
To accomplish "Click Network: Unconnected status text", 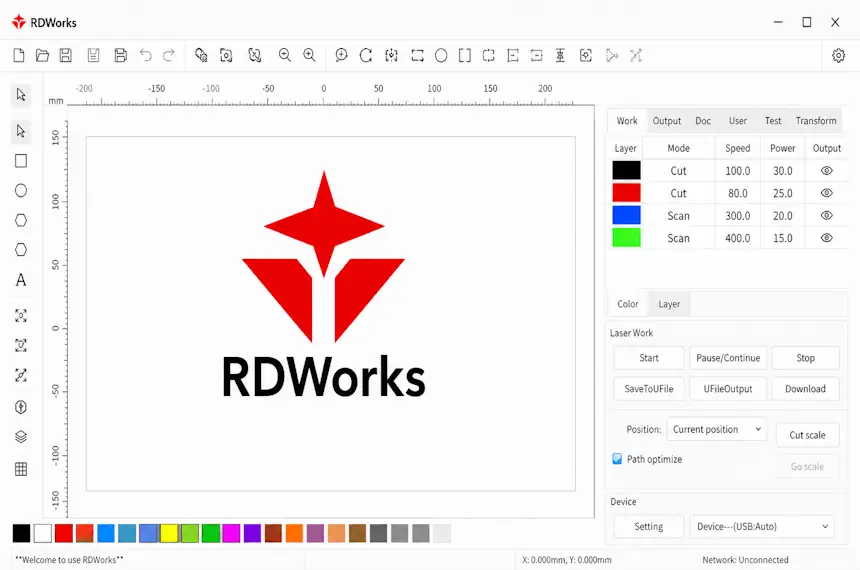I will [745, 560].
